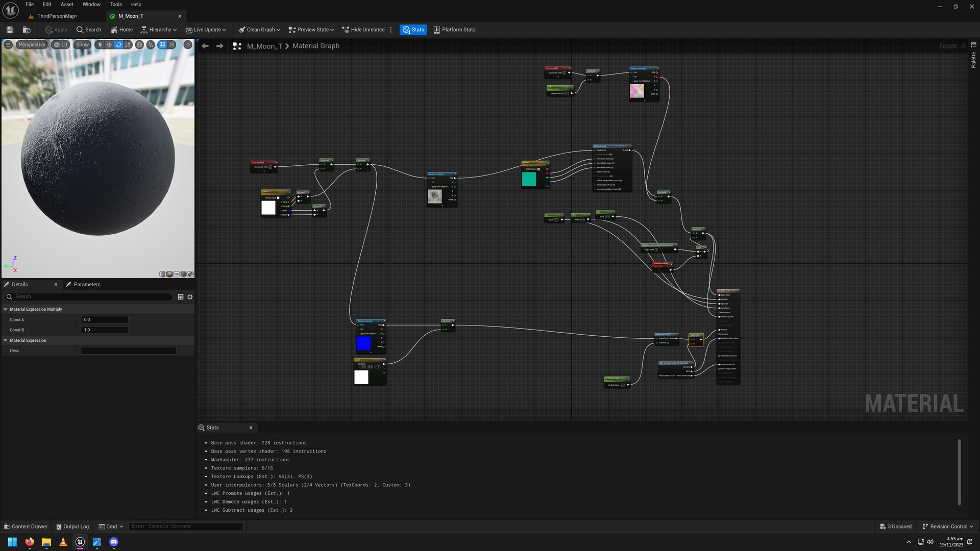
Task: Open the Tools menu
Action: [115, 4]
